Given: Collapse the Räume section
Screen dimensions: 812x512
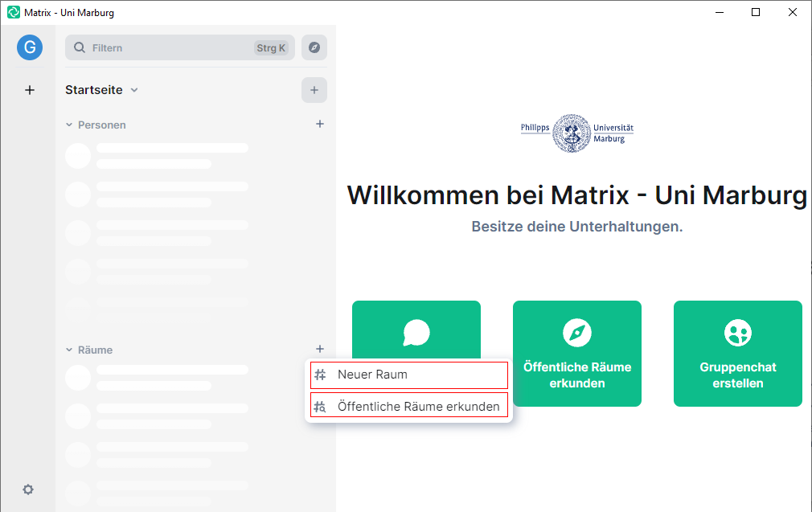Looking at the screenshot, I should point(69,350).
